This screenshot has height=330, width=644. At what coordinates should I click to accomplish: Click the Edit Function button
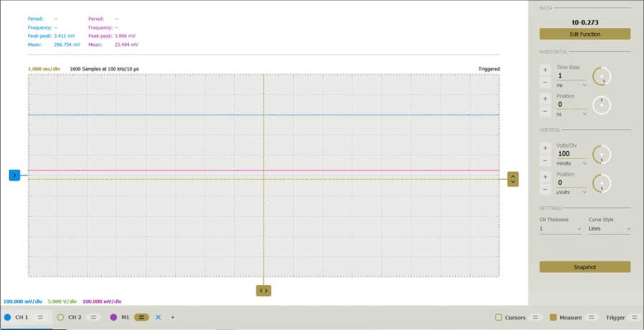(585, 34)
